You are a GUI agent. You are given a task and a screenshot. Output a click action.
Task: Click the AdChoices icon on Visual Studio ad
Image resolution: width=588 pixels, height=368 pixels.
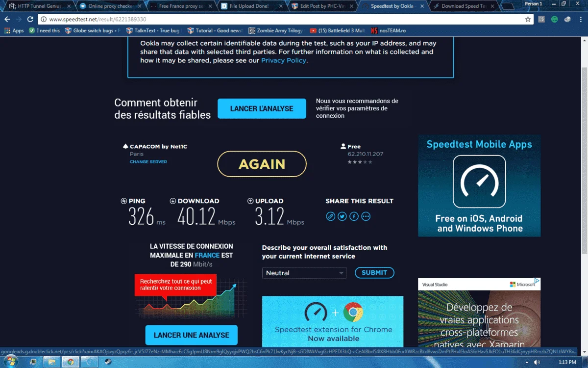pos(537,281)
